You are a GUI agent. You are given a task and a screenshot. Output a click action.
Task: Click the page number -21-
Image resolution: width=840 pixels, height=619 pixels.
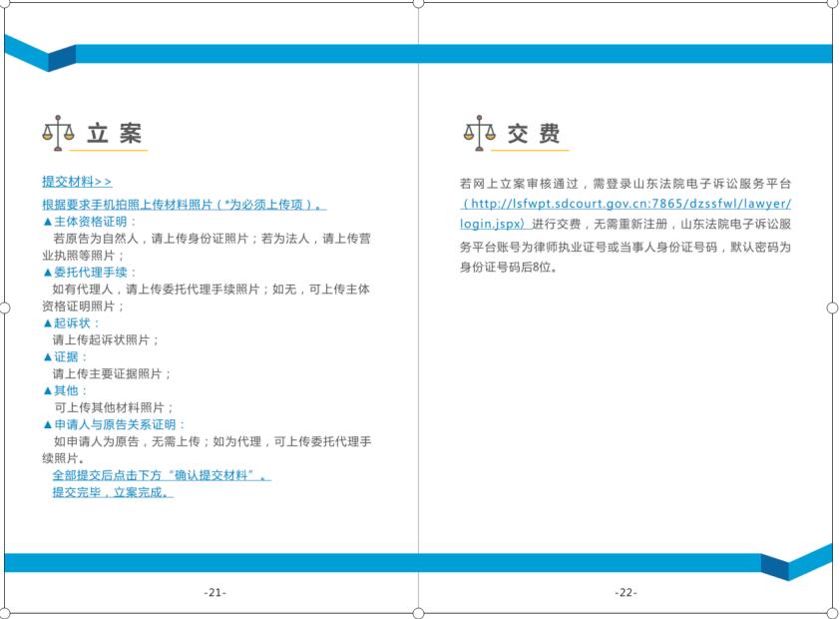pyautogui.click(x=214, y=592)
